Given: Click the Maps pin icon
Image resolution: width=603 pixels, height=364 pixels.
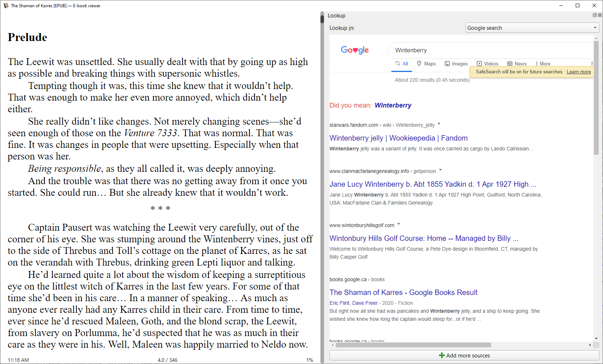Looking at the screenshot, I should 419,64.
